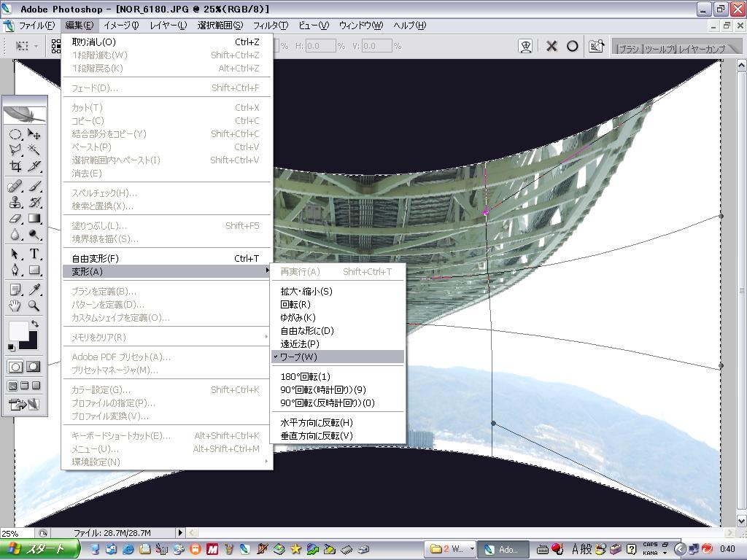This screenshot has width=747, height=560.
Task: Select the Zoom magnifier tool
Action: (34, 306)
